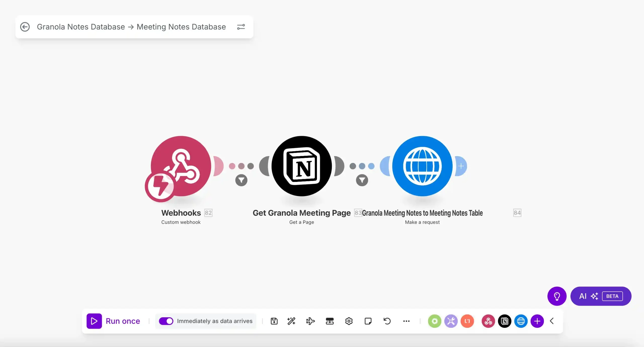Toggle scheduling switch off
The height and width of the screenshot is (347, 644).
[166, 321]
